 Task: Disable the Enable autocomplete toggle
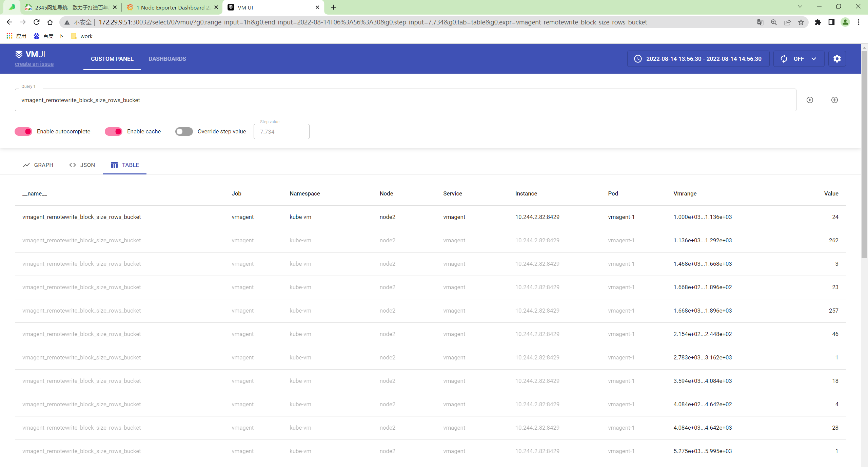point(23,131)
